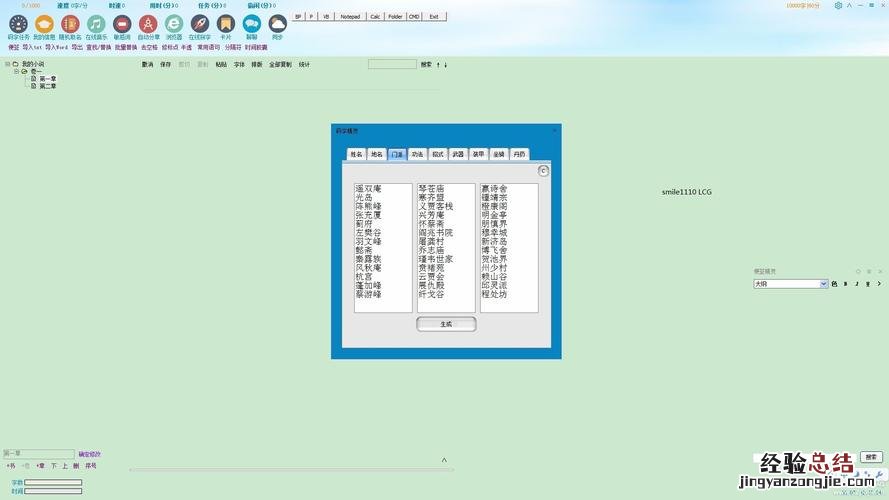Collapse the 我的小说 tree root
889x500 pixels.
coord(8,64)
